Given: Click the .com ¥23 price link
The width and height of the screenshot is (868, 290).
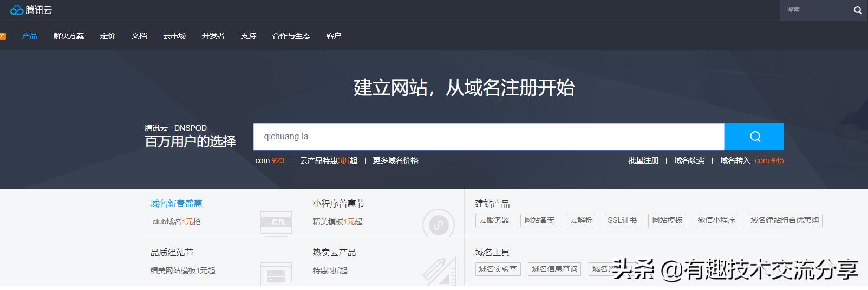Looking at the screenshot, I should [269, 160].
